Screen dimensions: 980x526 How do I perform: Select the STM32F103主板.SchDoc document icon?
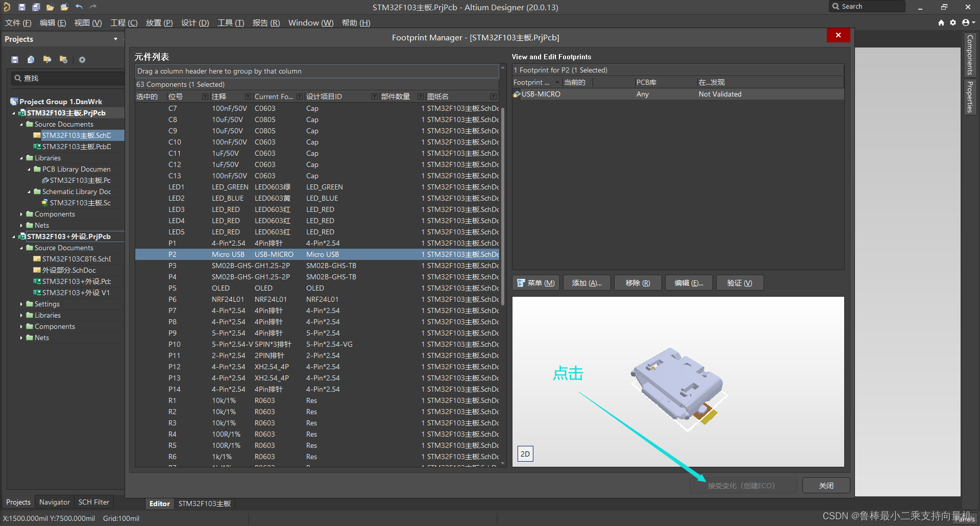(37, 135)
